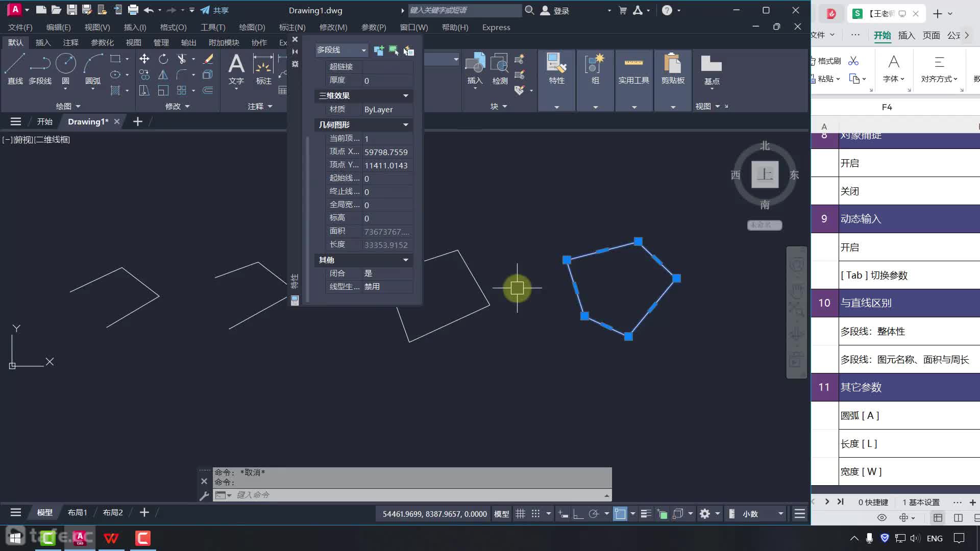Click the AutoCAD icon in Windows taskbar
Image resolution: width=980 pixels, height=551 pixels.
coord(79,538)
